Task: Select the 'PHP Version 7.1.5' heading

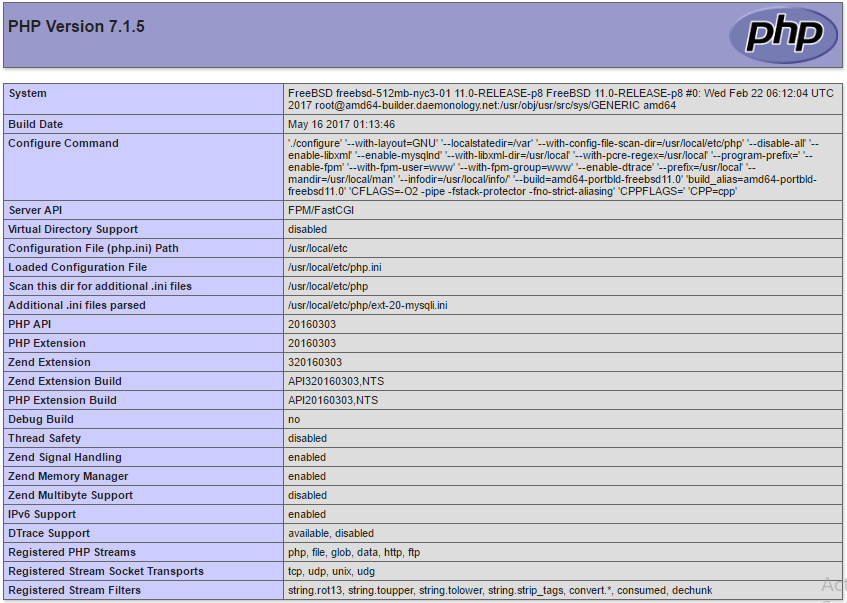Action: (76, 26)
